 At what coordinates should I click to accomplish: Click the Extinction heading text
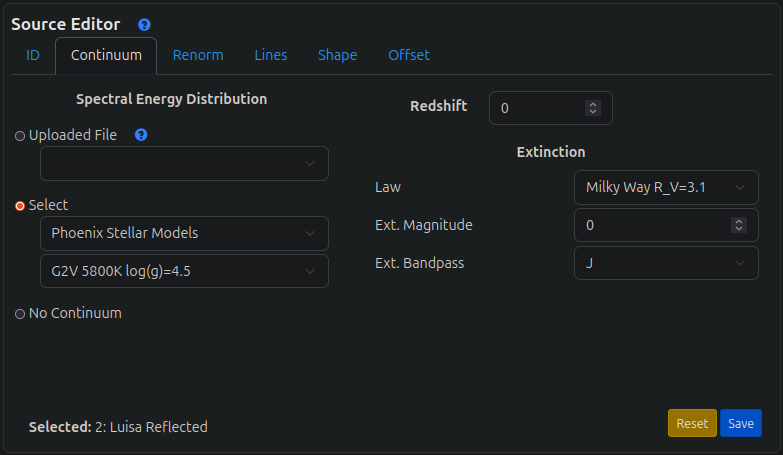pyautogui.click(x=551, y=152)
